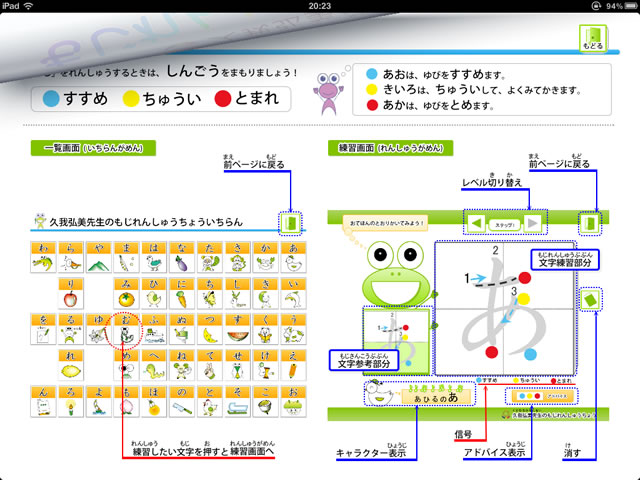Click the green frog character
The image size is (640, 480).
point(397,273)
